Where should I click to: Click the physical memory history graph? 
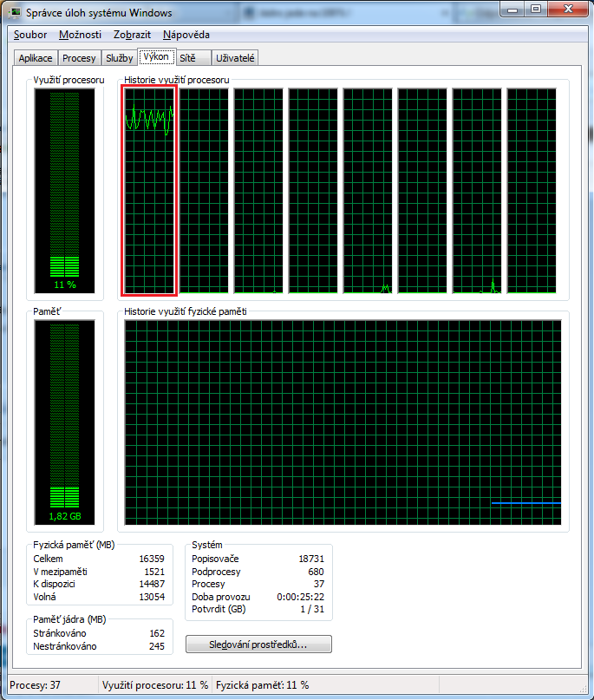[343, 422]
